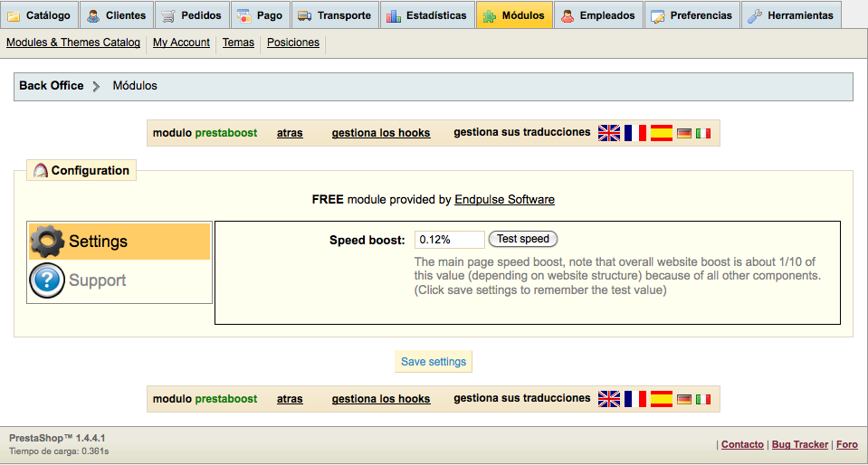Click the Módulos puzzle piece icon
The width and height of the screenshot is (868, 465).
tap(489, 16)
